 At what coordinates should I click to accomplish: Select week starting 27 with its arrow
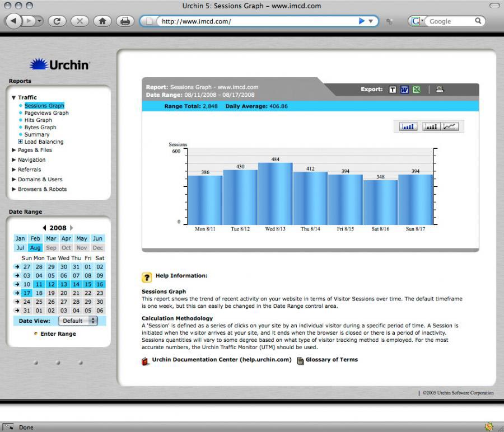tap(17, 266)
